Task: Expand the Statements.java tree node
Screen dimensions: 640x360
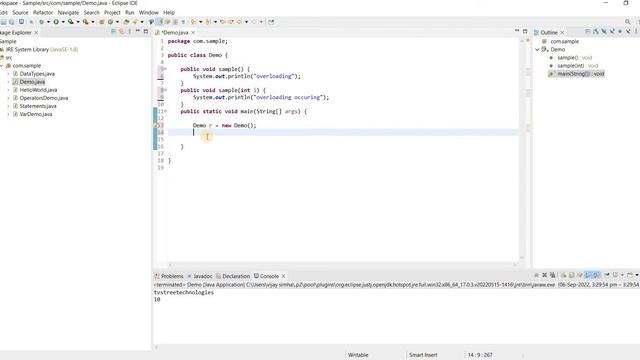Action: tap(9, 106)
